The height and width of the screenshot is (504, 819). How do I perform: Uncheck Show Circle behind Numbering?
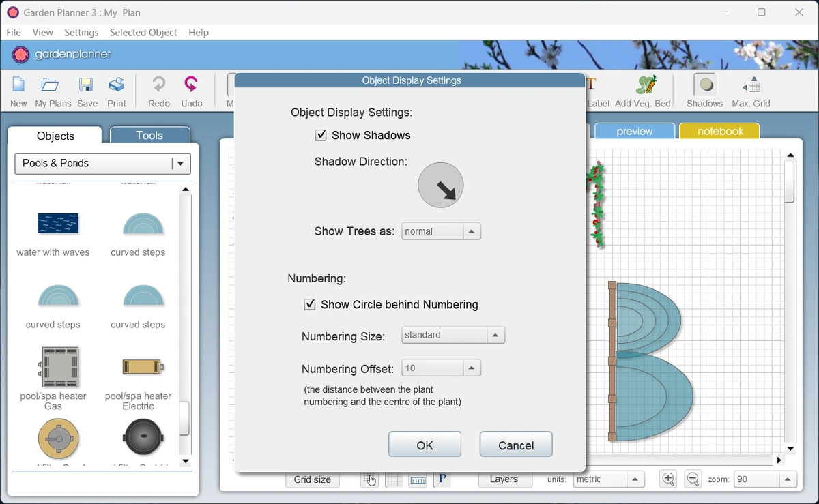310,305
